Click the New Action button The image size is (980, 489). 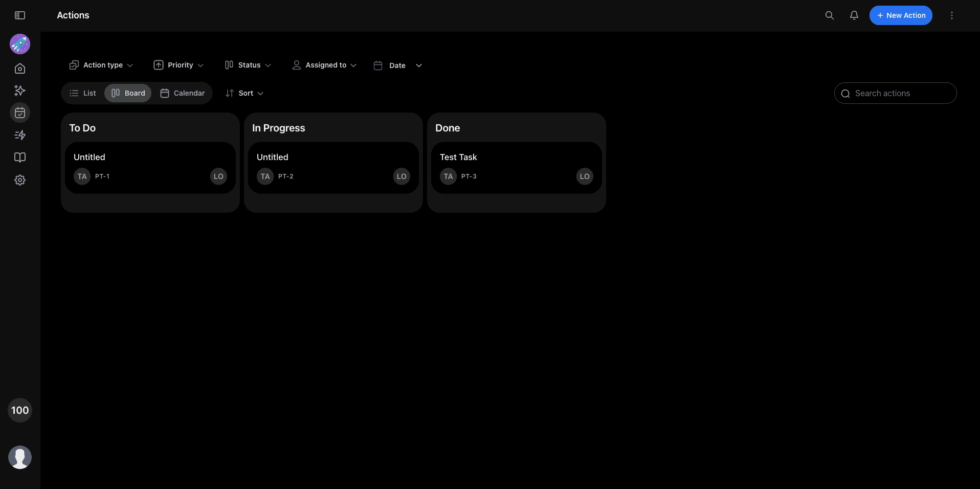[x=900, y=15]
